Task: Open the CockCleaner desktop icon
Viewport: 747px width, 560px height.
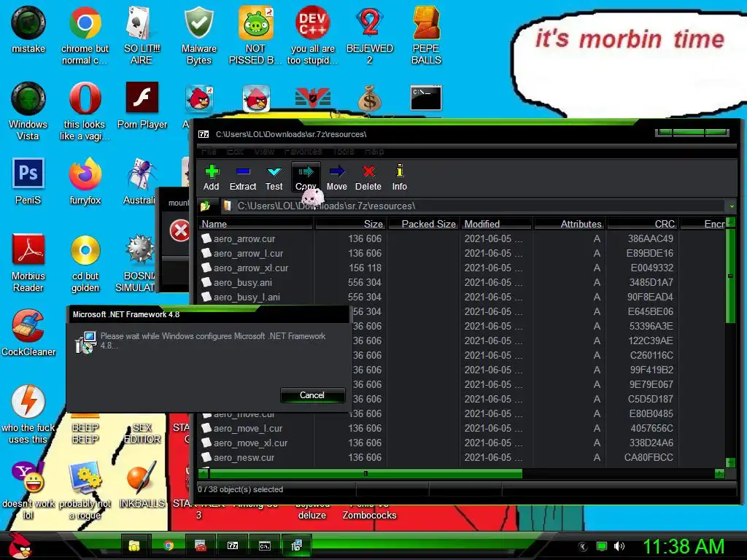Action: 28,332
